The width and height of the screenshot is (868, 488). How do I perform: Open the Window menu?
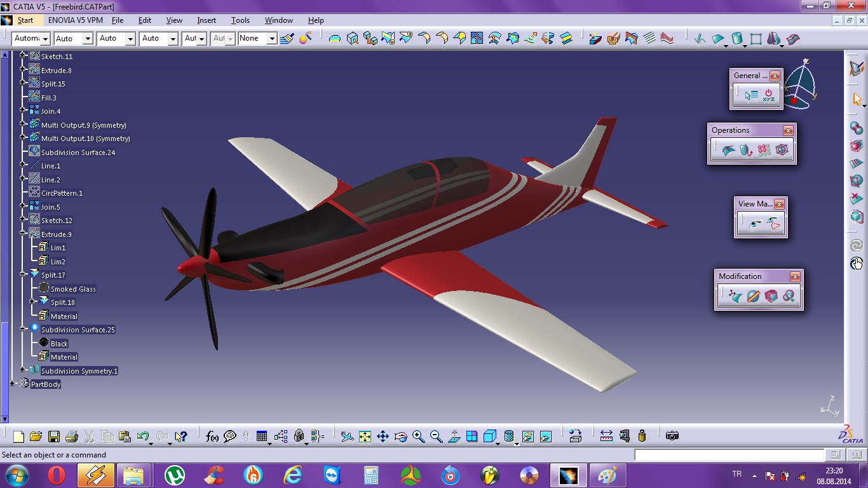279,20
